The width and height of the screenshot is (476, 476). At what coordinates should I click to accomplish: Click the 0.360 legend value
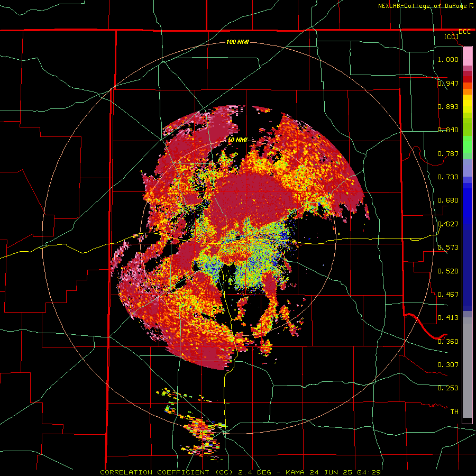pyautogui.click(x=448, y=342)
